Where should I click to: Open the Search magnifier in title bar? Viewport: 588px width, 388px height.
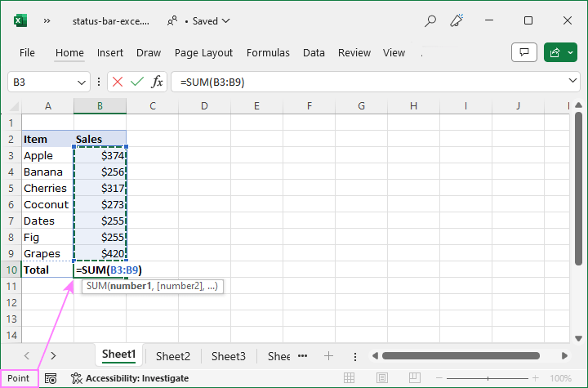tap(430, 20)
